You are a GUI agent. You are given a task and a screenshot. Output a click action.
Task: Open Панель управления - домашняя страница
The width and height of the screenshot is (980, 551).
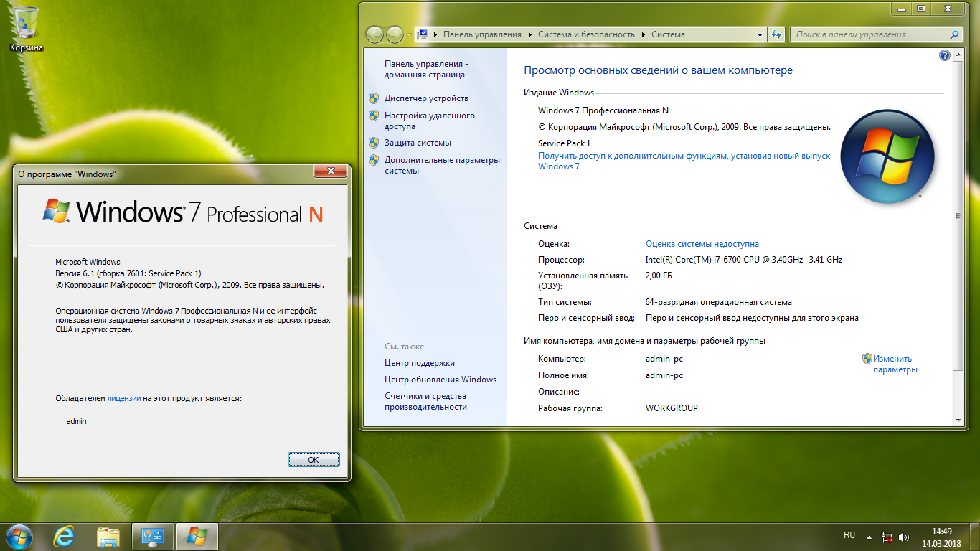(426, 69)
